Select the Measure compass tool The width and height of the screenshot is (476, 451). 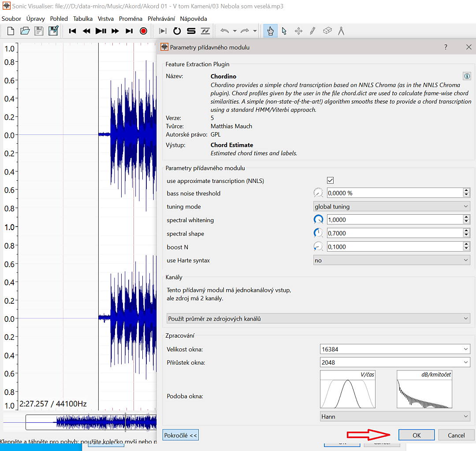pos(341,31)
